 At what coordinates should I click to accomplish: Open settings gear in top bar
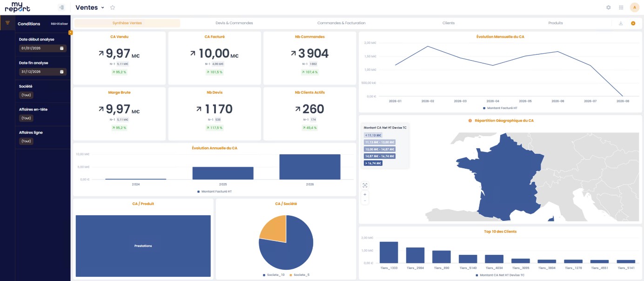coord(608,7)
